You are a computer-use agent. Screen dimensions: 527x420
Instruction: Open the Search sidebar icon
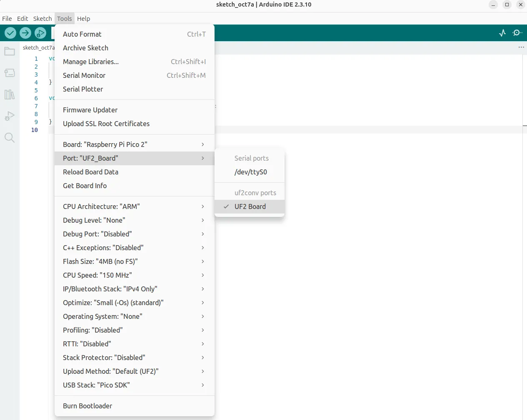[10, 137]
